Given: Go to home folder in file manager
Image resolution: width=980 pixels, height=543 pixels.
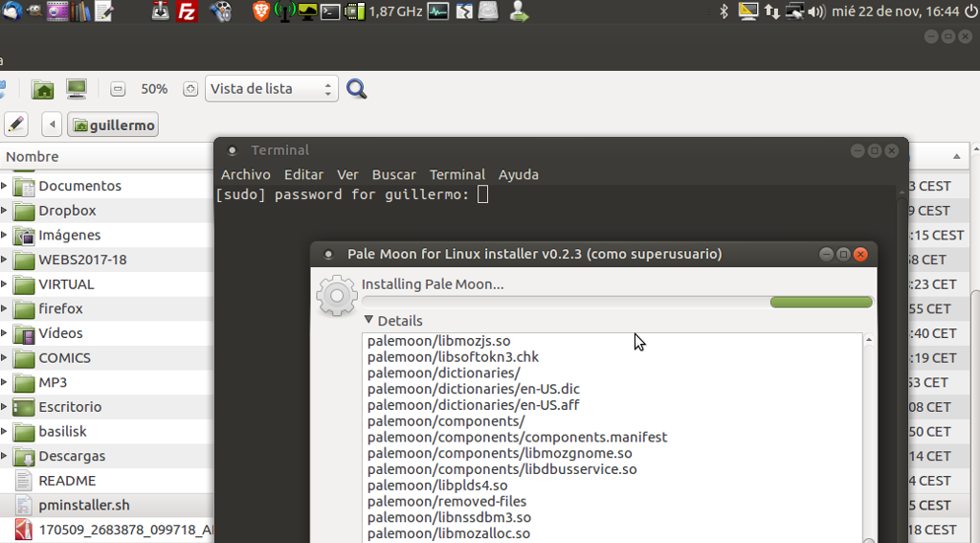Looking at the screenshot, I should [x=43, y=89].
